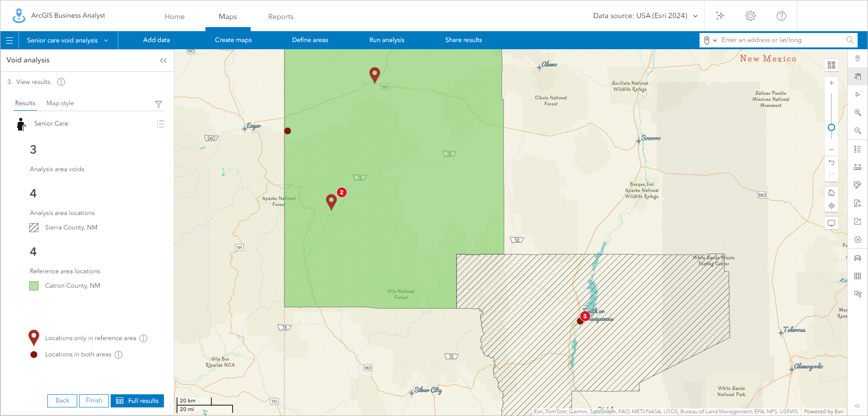The image size is (868, 416).
Task: Open the export PDF tool
Action: pyautogui.click(x=858, y=203)
